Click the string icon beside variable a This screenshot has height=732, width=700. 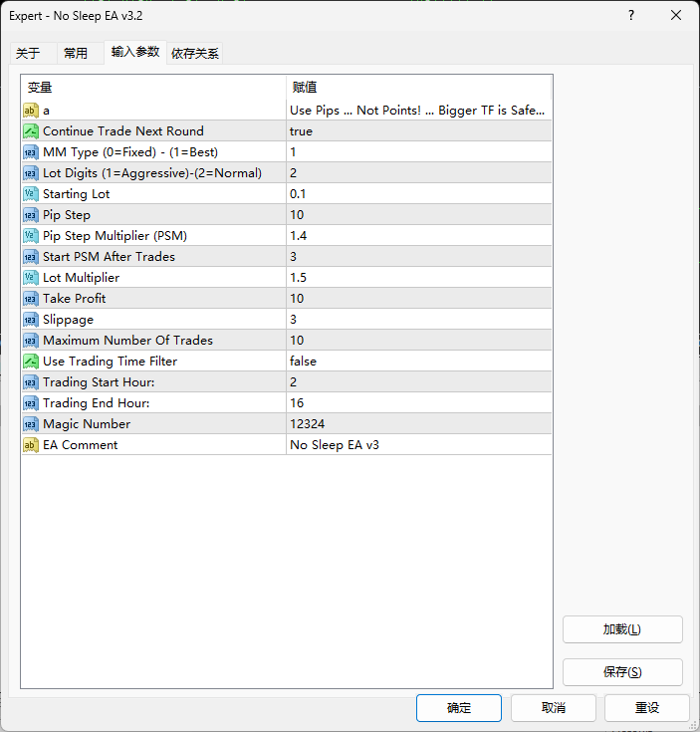[31, 111]
